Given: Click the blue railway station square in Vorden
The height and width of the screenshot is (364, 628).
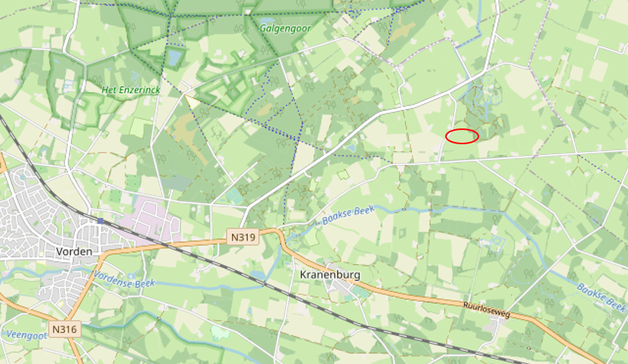Looking at the screenshot, I should pos(100,221).
